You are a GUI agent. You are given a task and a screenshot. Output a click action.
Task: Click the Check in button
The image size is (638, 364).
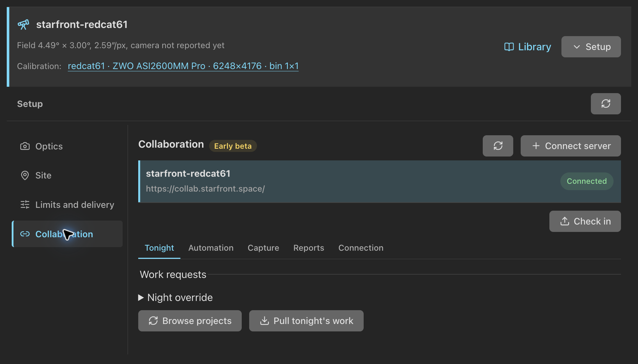click(585, 221)
